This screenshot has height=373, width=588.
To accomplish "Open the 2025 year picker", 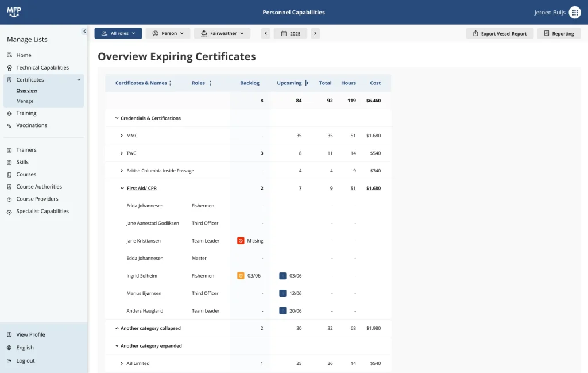I will (x=291, y=33).
